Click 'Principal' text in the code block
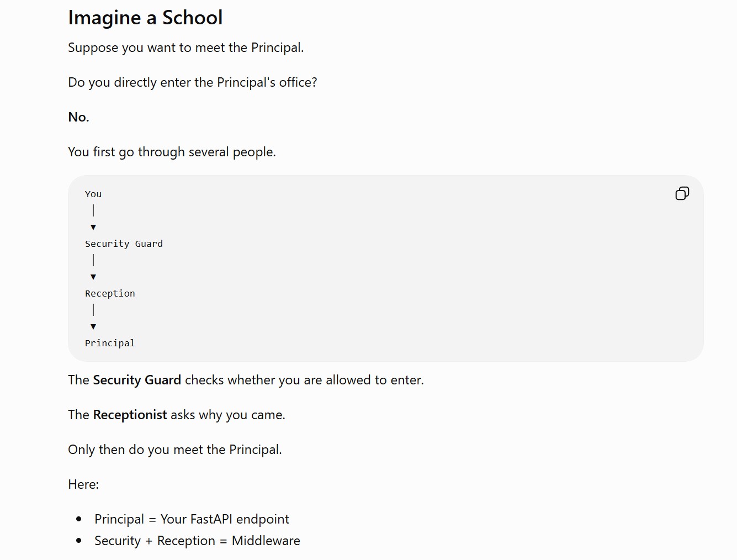The width and height of the screenshot is (737, 560). 110,343
